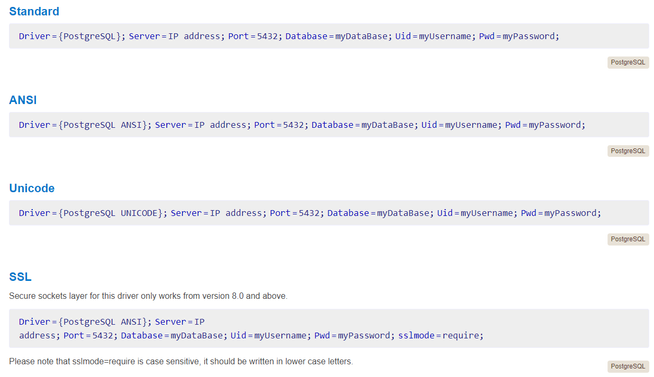
Task: Click 'Pwd=myPassword;' in ANSI block without sslmode
Action: point(546,125)
